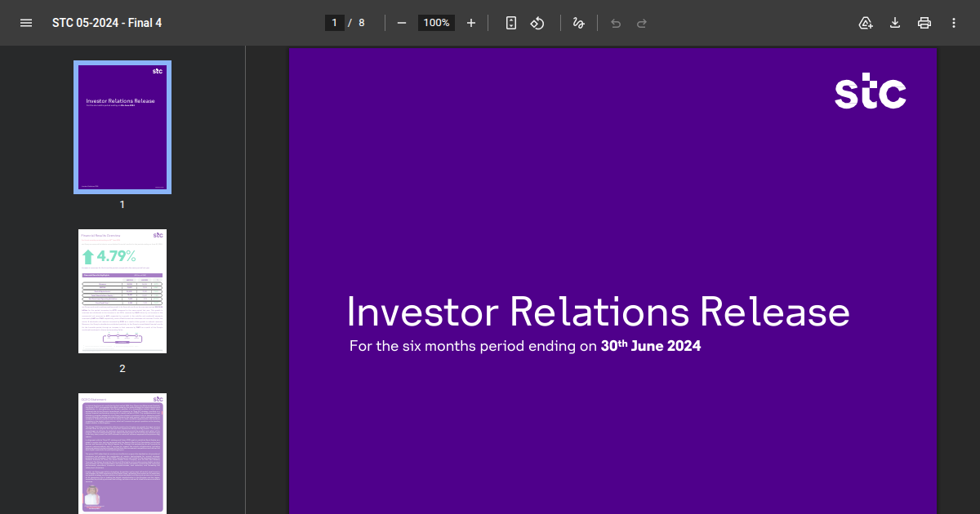Click the fit to page icon

tap(511, 23)
